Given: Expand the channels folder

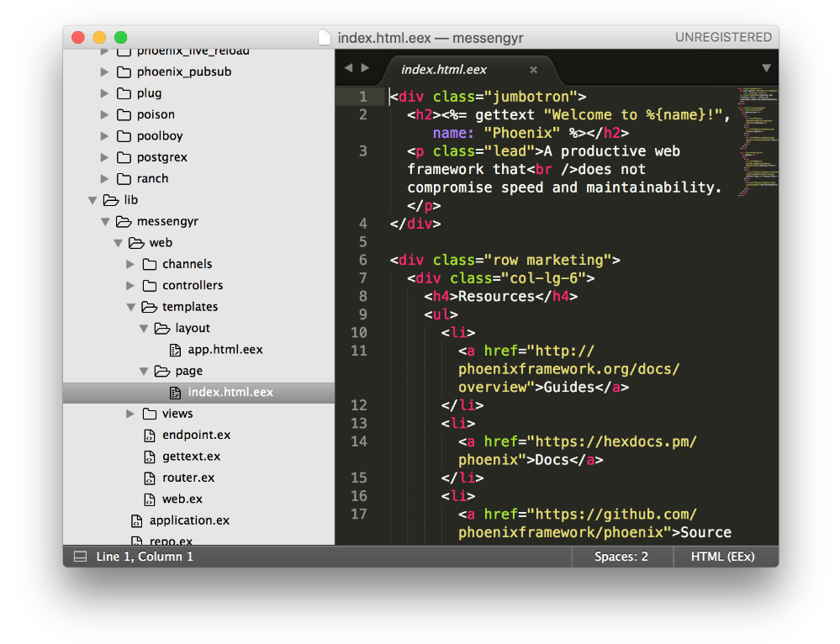Looking at the screenshot, I should click(130, 264).
